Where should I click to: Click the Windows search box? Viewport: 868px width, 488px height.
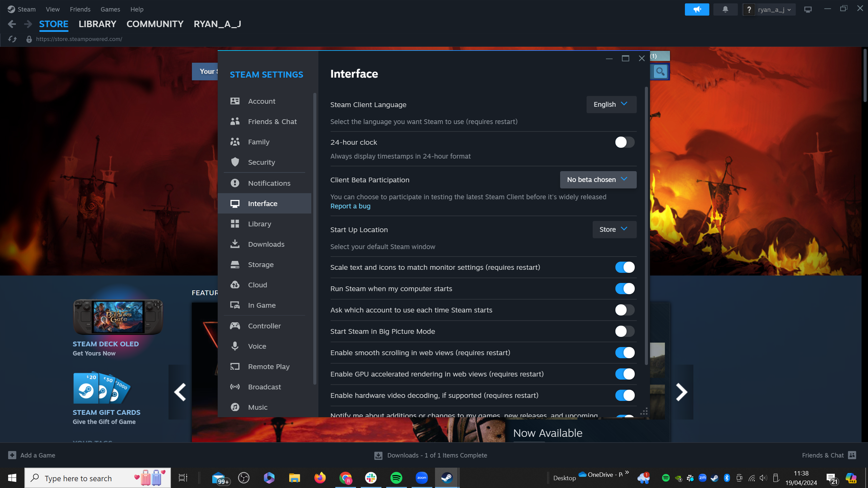click(98, 478)
